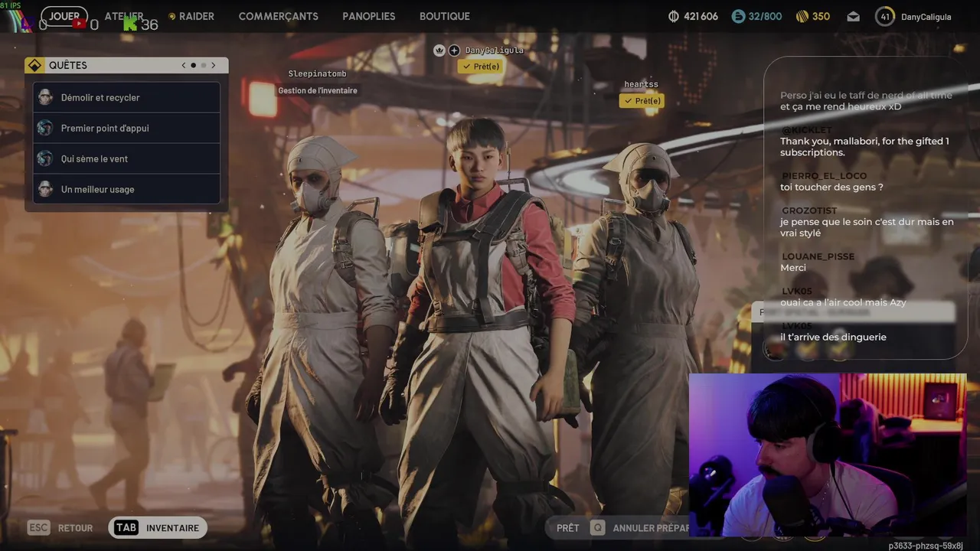Click portrait icon beside Qui sème le vent

(x=45, y=158)
